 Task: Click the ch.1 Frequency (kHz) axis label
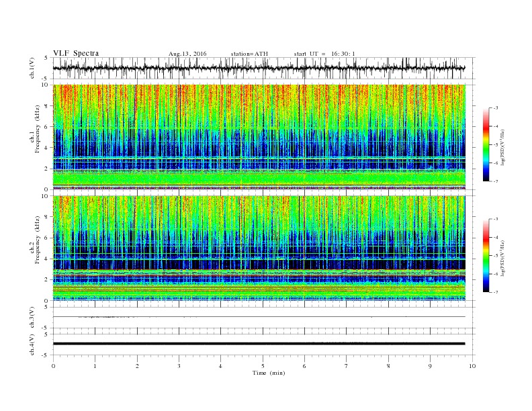pyautogui.click(x=35, y=129)
